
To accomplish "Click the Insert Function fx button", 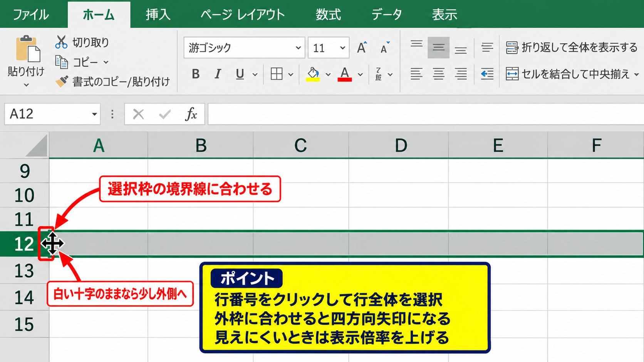I will pyautogui.click(x=191, y=114).
